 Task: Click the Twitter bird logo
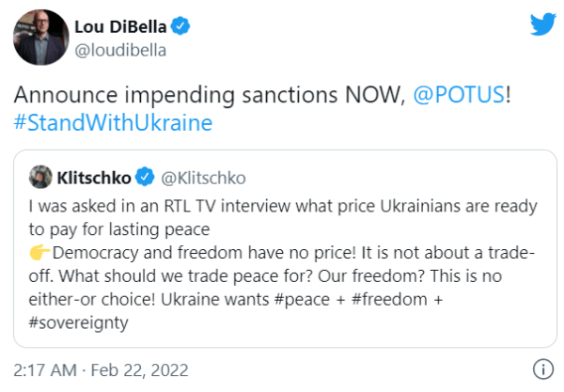pyautogui.click(x=541, y=23)
